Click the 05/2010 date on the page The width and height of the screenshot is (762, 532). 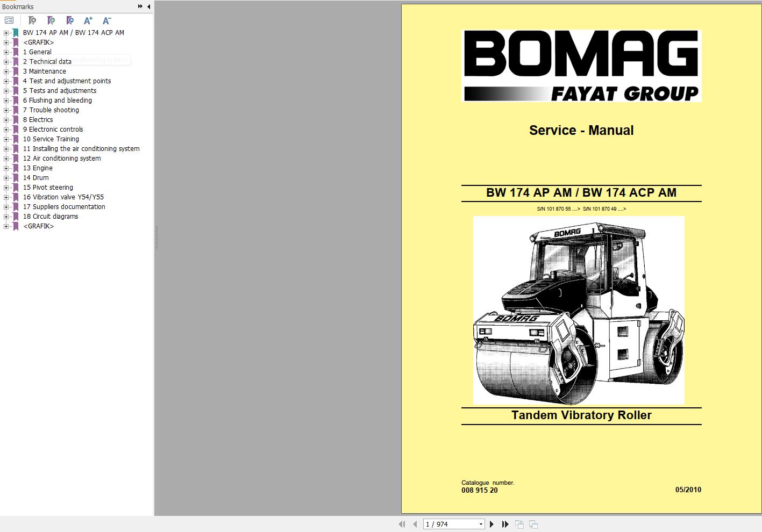pos(688,490)
